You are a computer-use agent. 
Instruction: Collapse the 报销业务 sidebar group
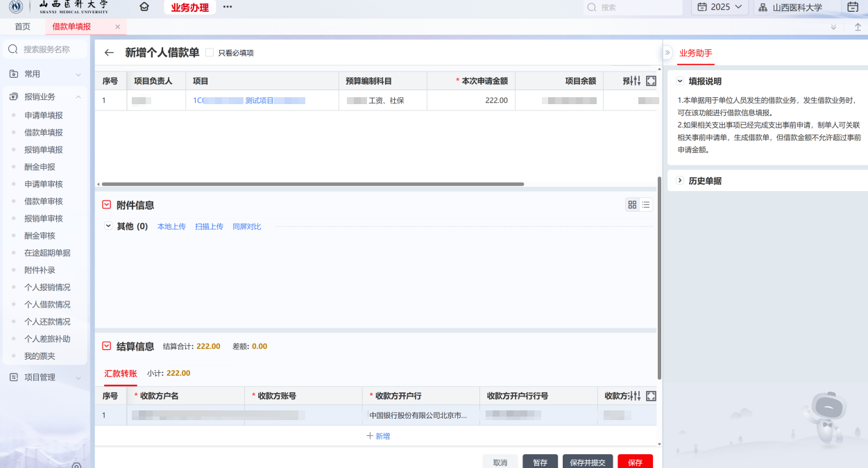pyautogui.click(x=78, y=97)
